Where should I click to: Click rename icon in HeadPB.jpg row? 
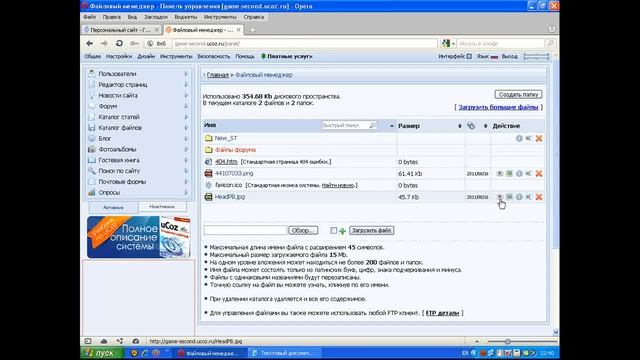pos(529,197)
